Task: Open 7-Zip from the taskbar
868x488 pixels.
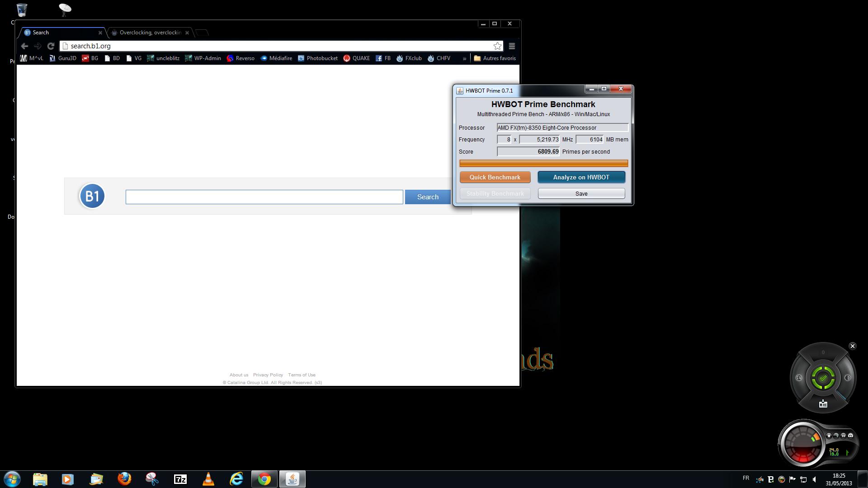Action: coord(180,479)
